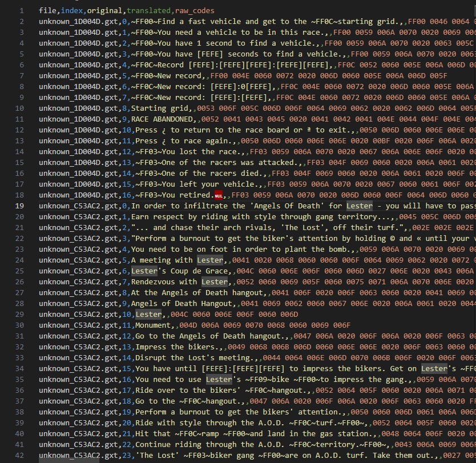This screenshot has width=476, height=463.
Task: Click 'Continue riding through the A.O.D.' line
Action: pyautogui.click(x=211, y=445)
